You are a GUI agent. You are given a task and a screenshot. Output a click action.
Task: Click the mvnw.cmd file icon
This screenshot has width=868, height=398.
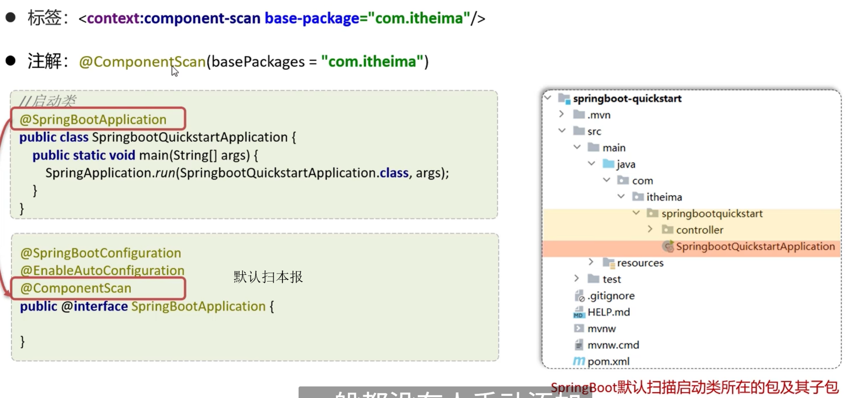point(579,345)
